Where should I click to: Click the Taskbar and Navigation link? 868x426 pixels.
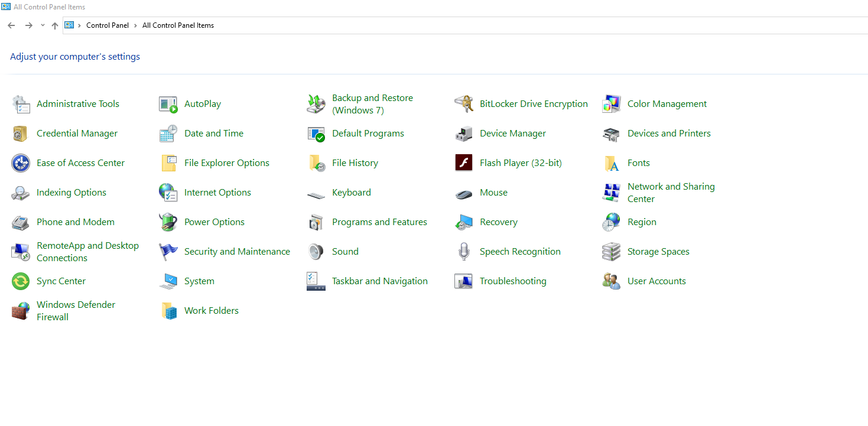pos(380,281)
